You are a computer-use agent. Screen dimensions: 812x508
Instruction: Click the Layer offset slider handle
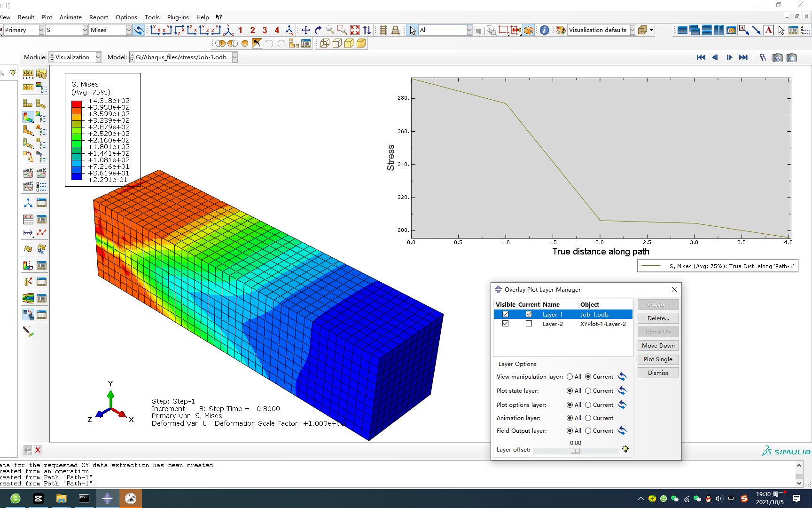pyautogui.click(x=576, y=451)
